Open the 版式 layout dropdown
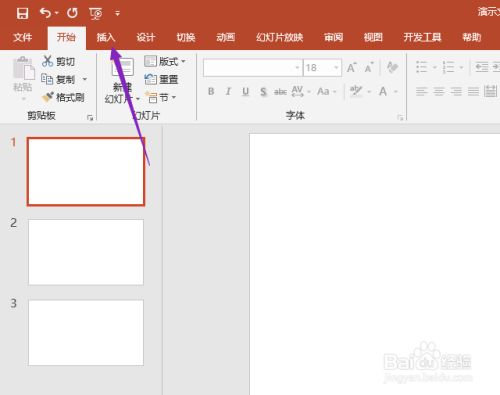Image resolution: width=500 pixels, height=395 pixels. pyautogui.click(x=165, y=61)
